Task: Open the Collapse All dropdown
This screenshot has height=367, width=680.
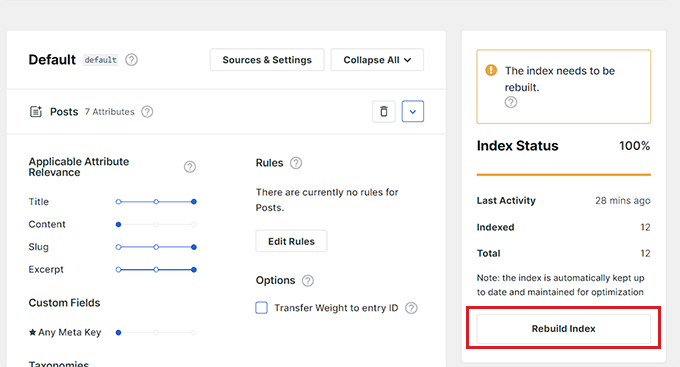Action: click(377, 60)
